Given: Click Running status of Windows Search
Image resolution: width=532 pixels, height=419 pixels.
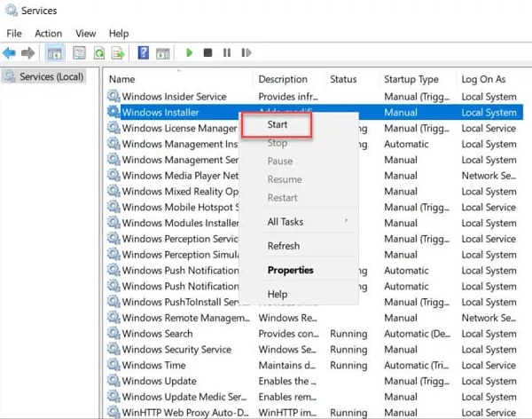Looking at the screenshot, I should click(x=348, y=334).
